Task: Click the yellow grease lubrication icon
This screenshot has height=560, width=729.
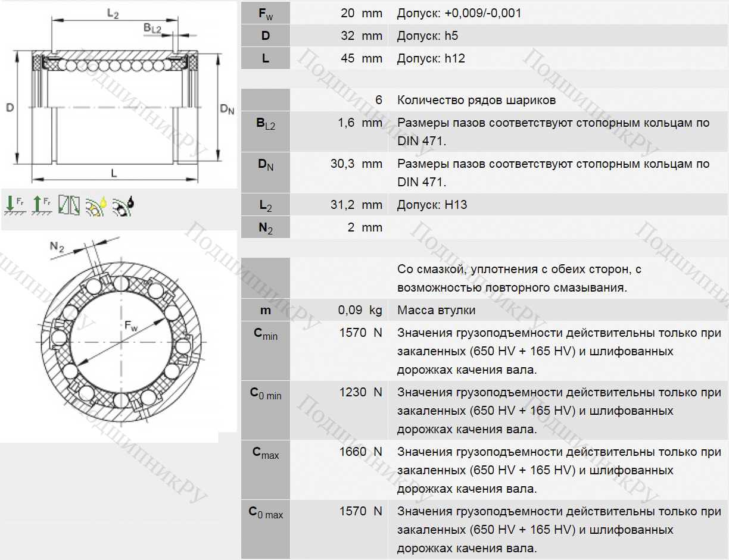Action: coord(96,205)
